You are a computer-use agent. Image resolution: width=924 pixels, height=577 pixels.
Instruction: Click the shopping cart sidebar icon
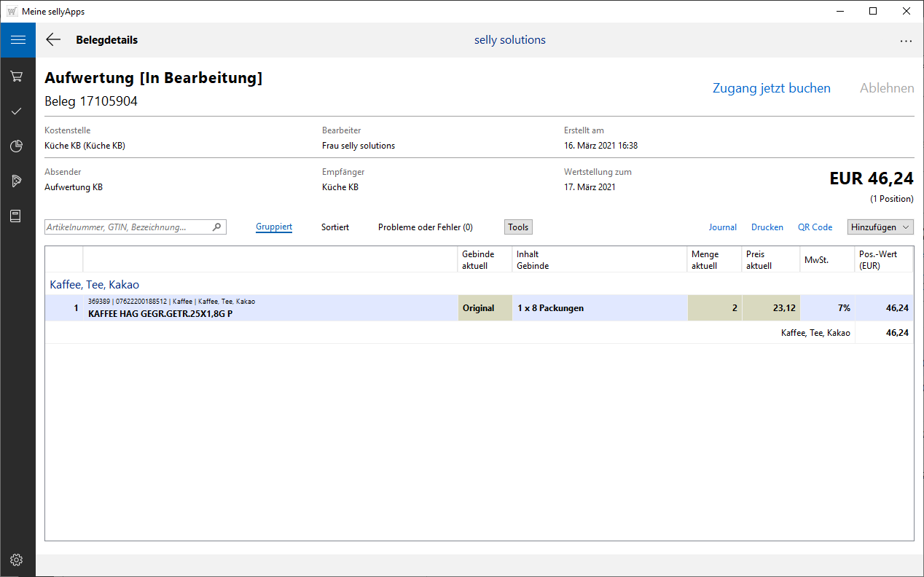(x=17, y=76)
